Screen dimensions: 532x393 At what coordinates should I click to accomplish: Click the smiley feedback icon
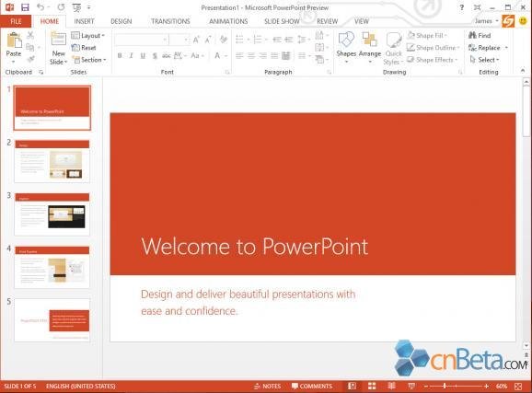[523, 21]
